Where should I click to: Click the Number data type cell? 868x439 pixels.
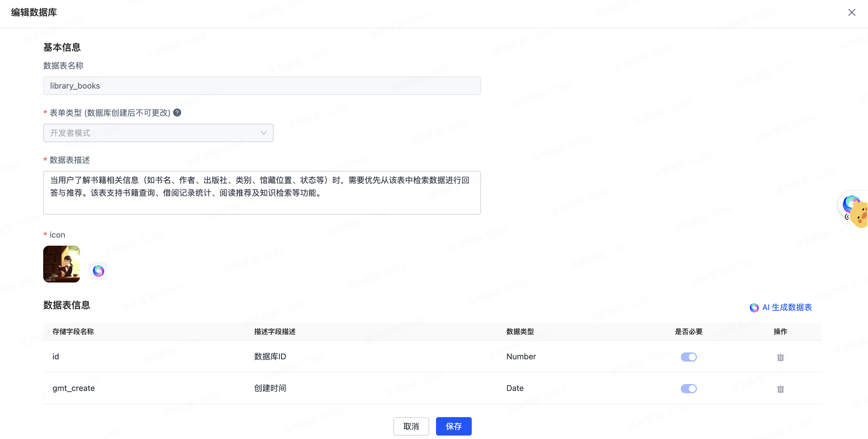[521, 356]
